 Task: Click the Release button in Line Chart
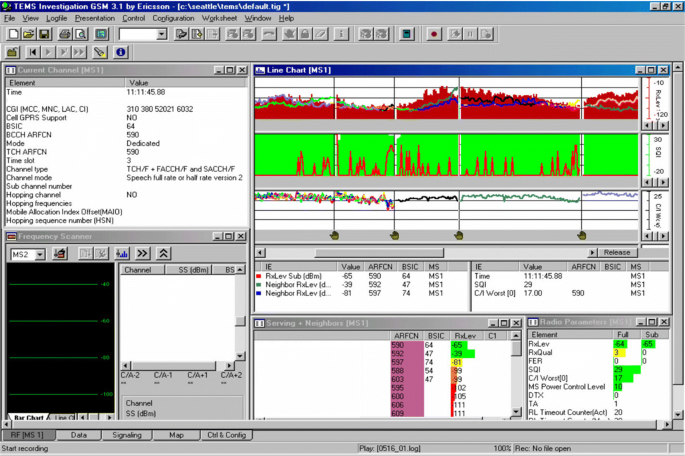coord(617,252)
